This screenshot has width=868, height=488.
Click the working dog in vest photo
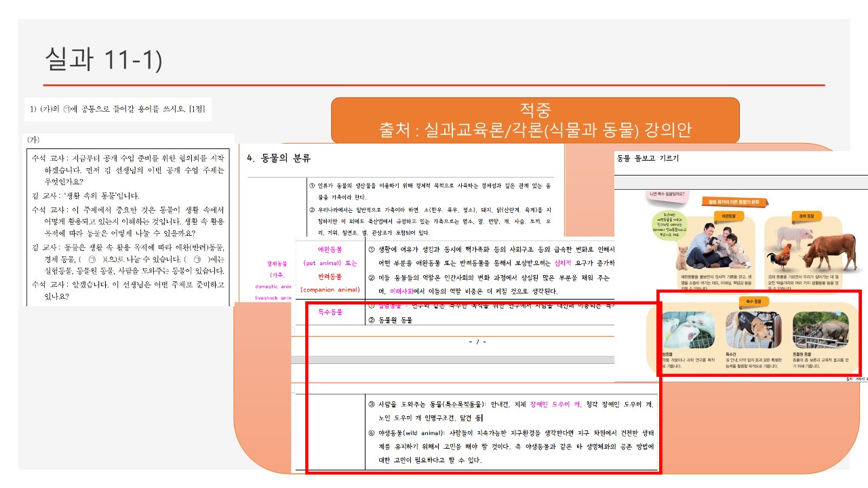click(x=753, y=330)
